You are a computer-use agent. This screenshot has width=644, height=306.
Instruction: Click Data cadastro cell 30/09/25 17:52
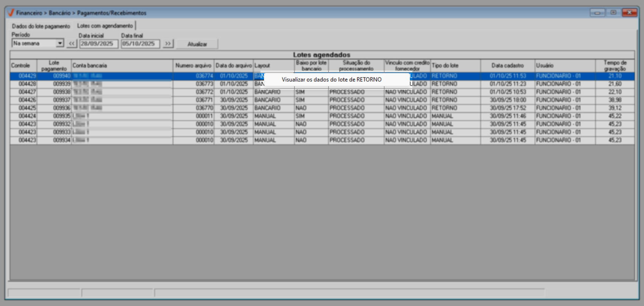508,108
